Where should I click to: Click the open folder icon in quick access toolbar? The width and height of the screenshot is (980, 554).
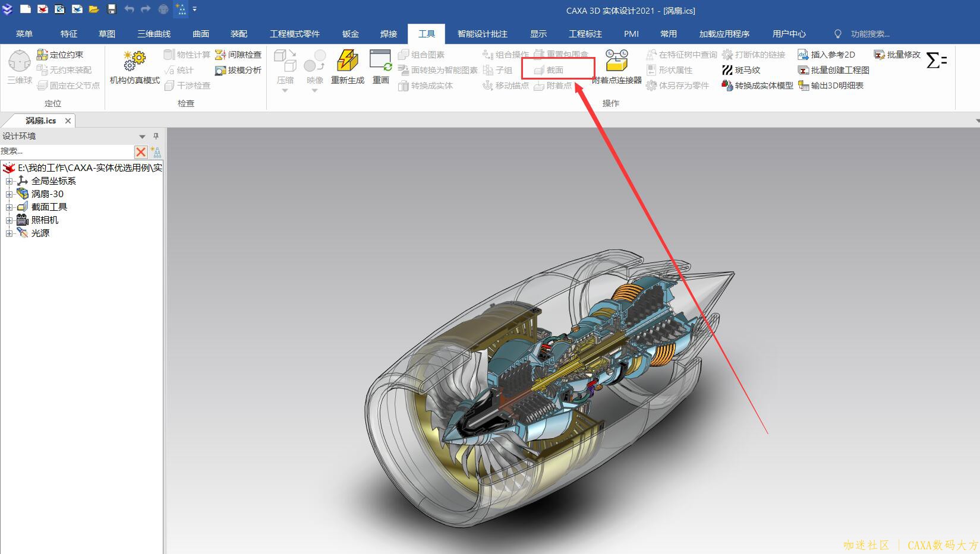pyautogui.click(x=94, y=9)
